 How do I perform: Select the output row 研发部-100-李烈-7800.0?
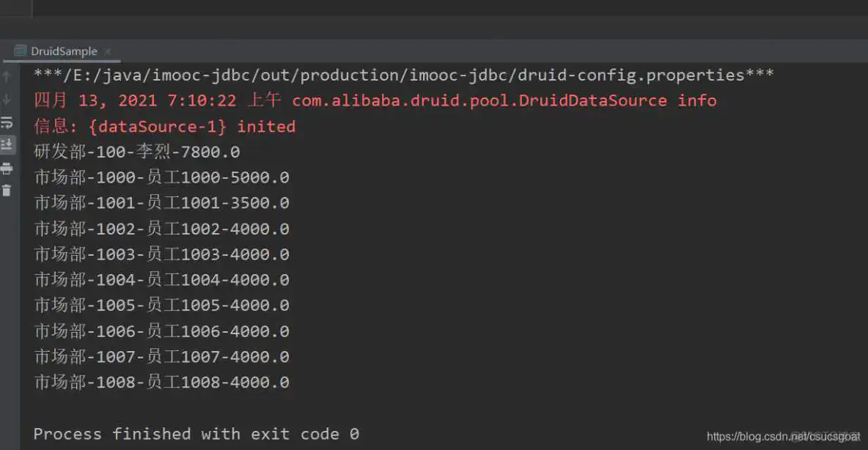pyautogui.click(x=137, y=152)
